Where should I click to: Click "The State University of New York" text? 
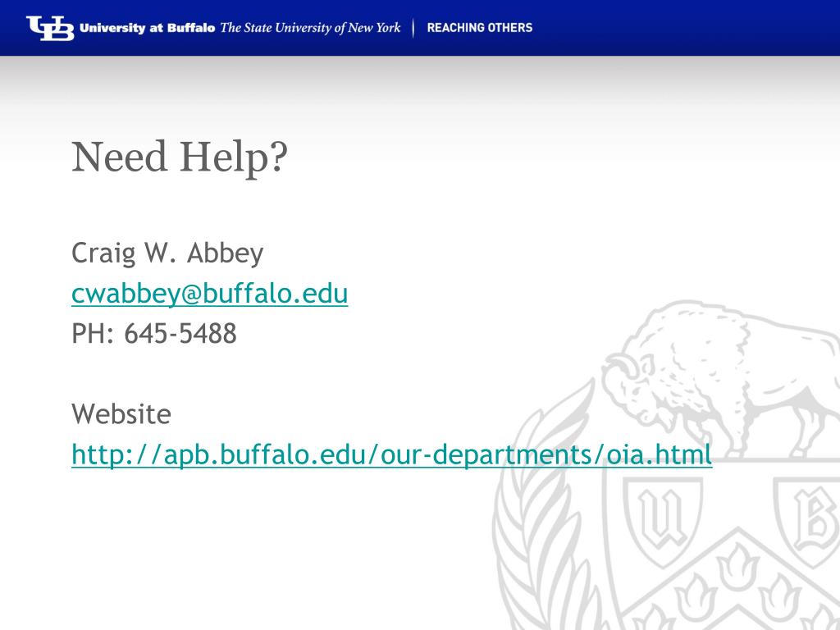pos(310,28)
